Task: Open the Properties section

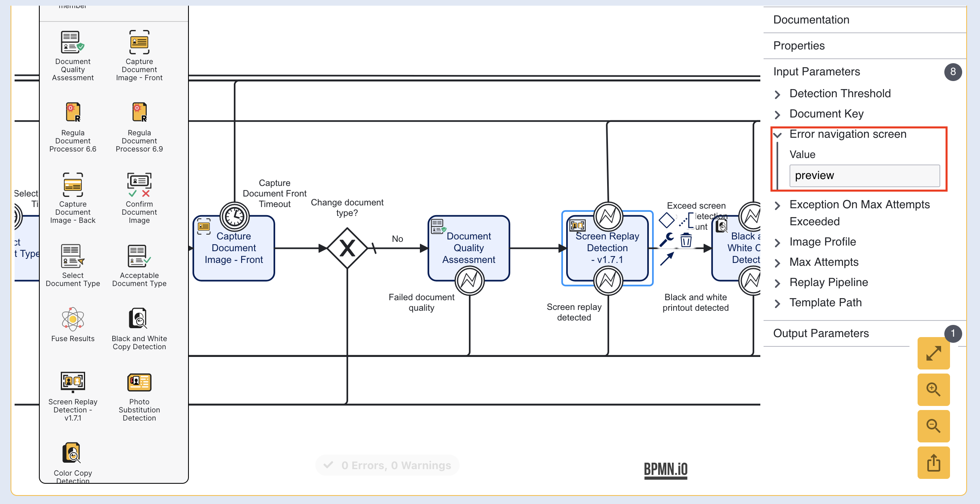Action: tap(798, 46)
